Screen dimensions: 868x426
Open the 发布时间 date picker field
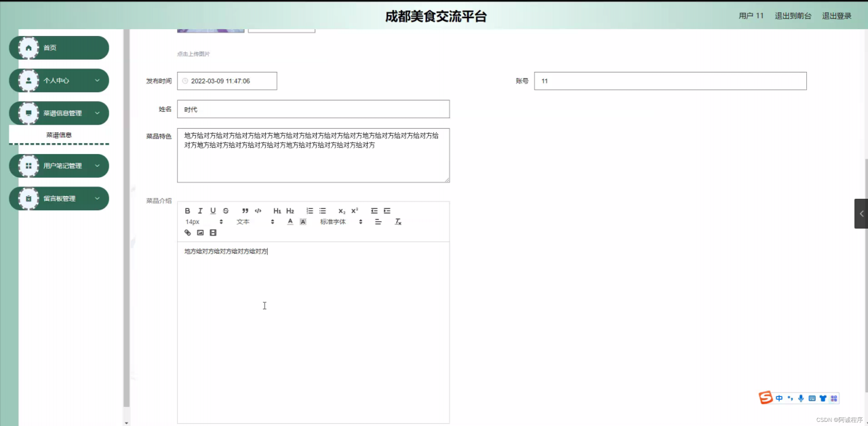coord(226,80)
